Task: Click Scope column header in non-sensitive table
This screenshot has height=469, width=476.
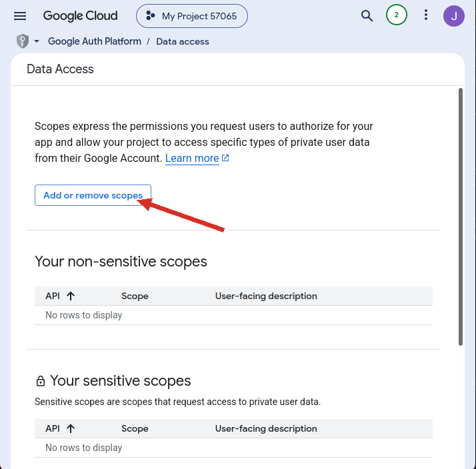Action: [x=135, y=296]
